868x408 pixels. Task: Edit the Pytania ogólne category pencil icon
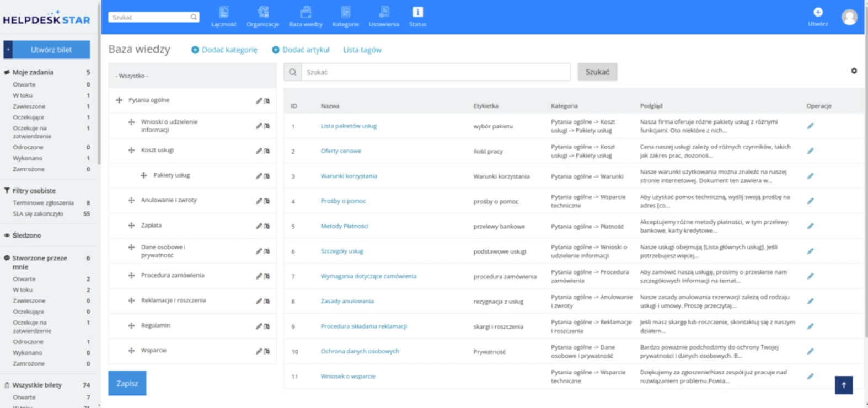coord(259,101)
